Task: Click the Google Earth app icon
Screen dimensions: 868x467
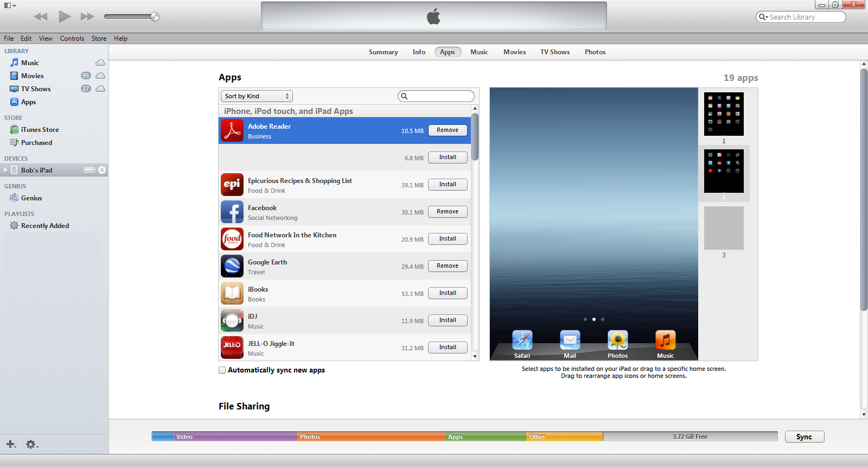Action: (232, 266)
